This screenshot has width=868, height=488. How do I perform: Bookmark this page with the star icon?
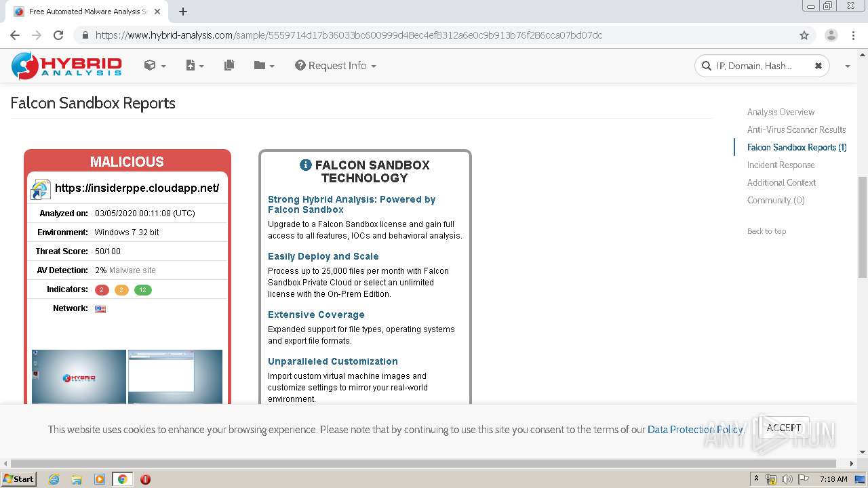[x=804, y=35]
